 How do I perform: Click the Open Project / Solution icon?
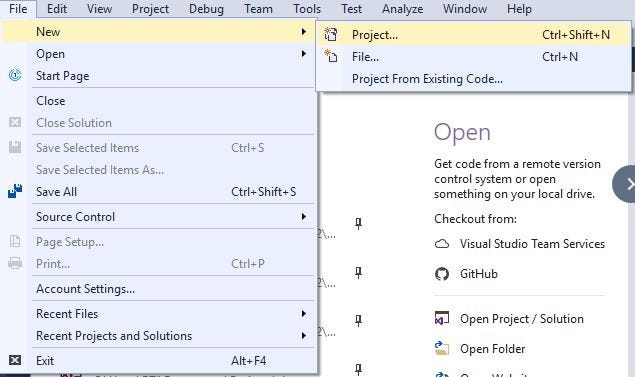pyautogui.click(x=442, y=318)
